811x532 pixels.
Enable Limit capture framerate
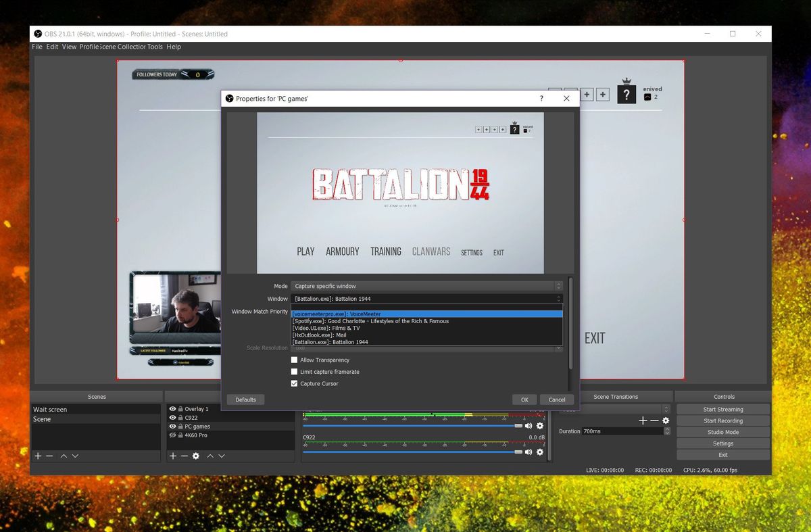[295, 371]
